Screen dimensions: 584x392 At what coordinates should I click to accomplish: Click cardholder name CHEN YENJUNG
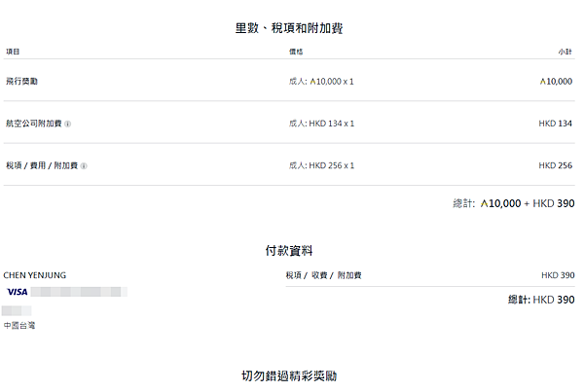pyautogui.click(x=35, y=275)
